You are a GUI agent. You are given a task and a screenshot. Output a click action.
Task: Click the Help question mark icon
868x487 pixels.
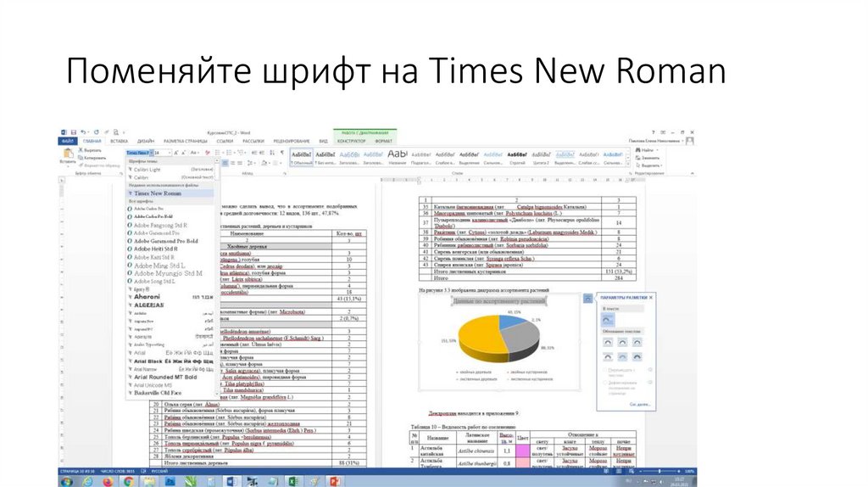tap(654, 132)
